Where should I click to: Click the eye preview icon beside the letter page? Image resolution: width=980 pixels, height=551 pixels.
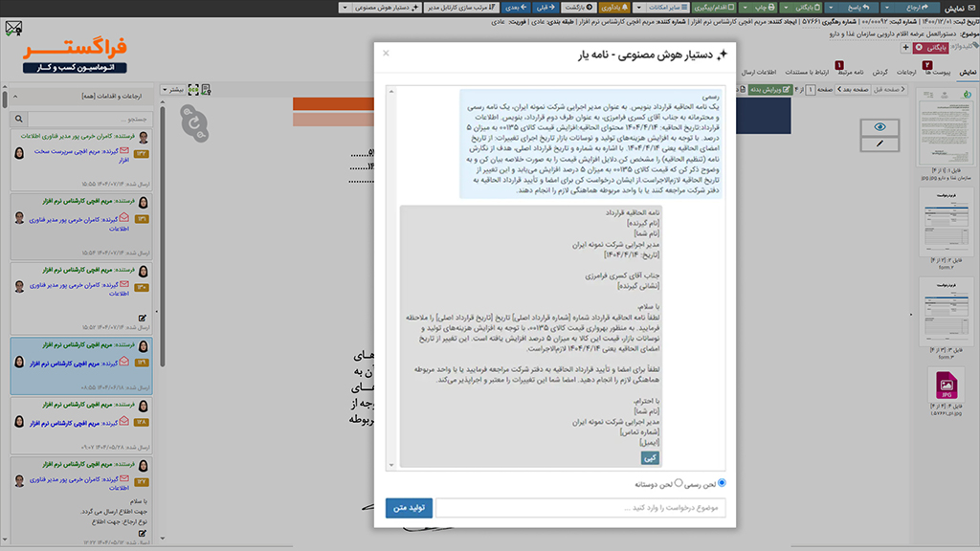[x=880, y=126]
